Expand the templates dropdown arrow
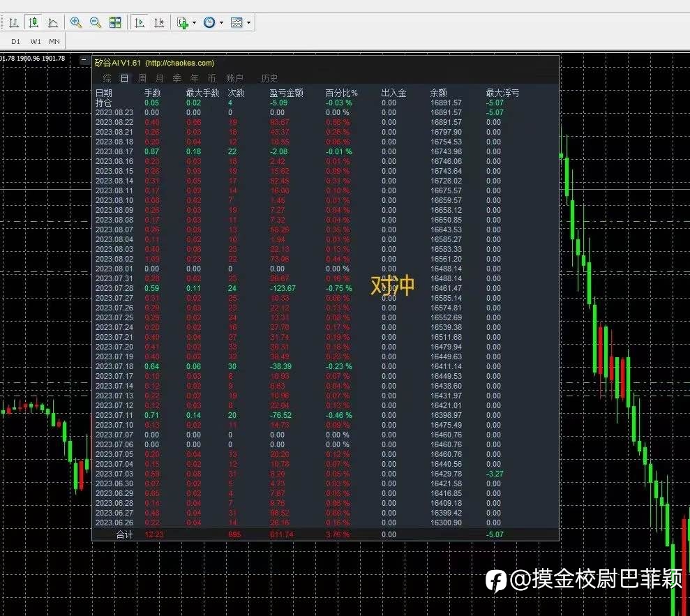690x616 pixels. click(248, 22)
